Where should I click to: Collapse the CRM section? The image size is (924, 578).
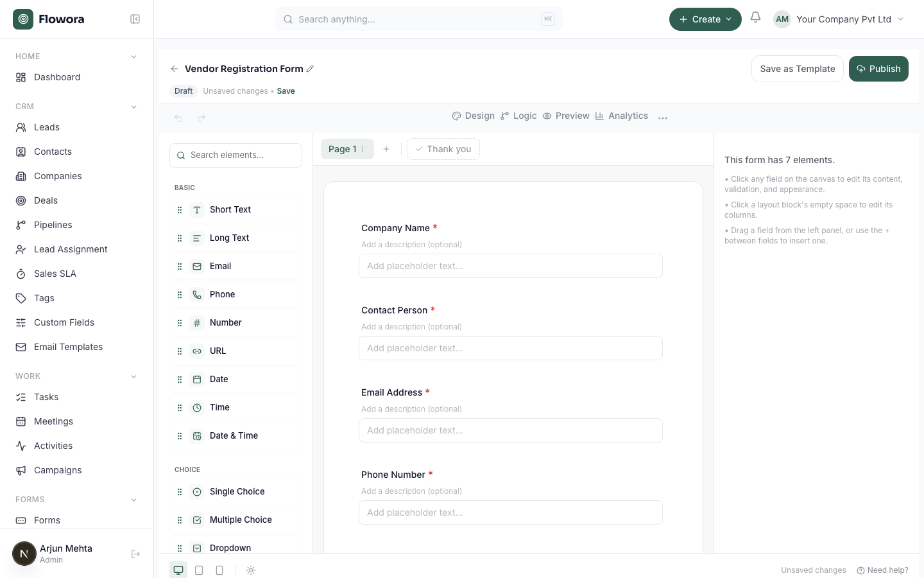point(133,107)
